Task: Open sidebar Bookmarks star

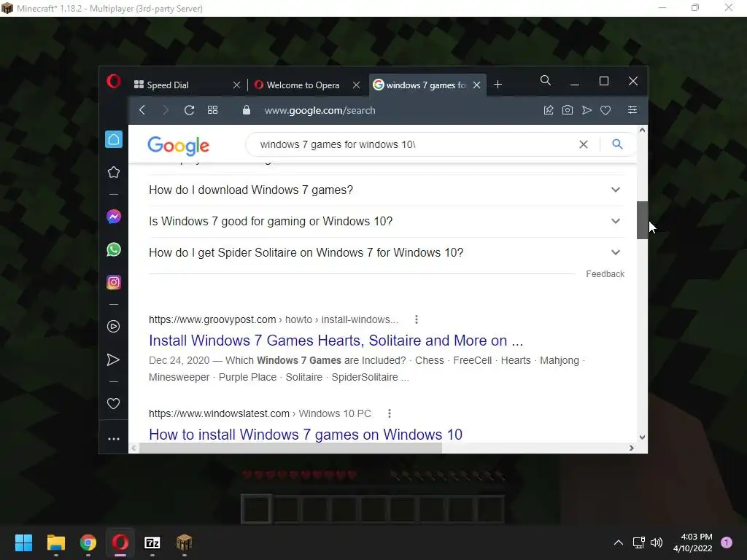Action: [113, 172]
